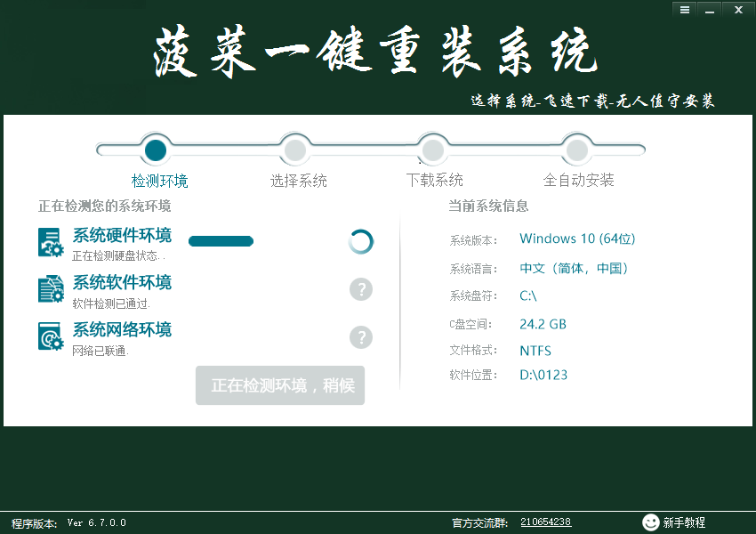Click the 系统版本 label
The image size is (756, 534).
[x=473, y=240]
